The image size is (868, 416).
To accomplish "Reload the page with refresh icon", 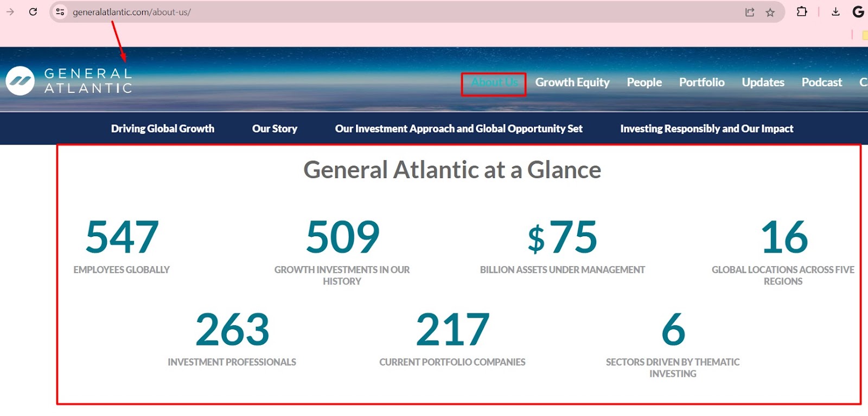I will [33, 11].
